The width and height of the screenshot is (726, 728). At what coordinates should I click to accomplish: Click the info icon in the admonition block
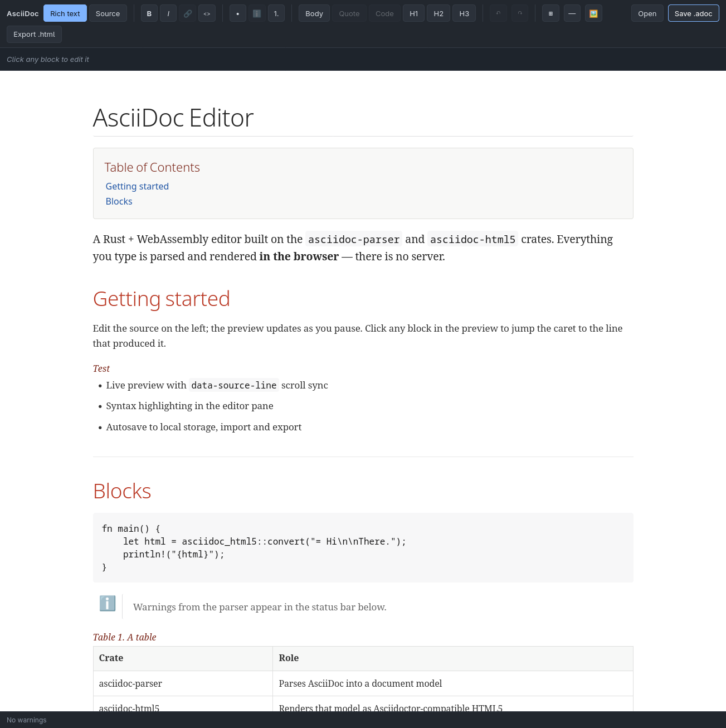(108, 603)
